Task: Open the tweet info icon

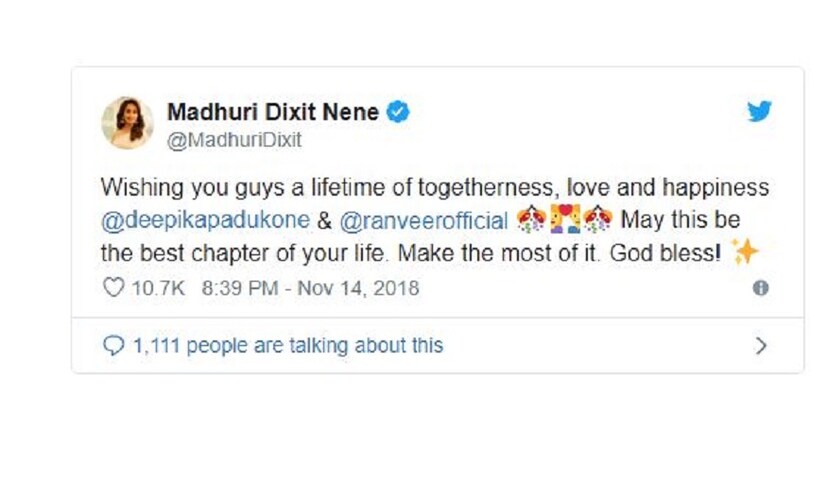Action: (x=760, y=288)
